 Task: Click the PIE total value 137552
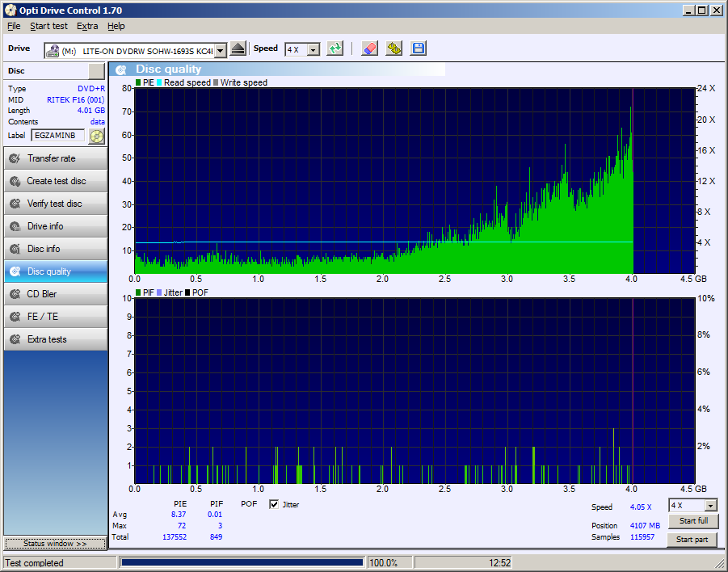tap(175, 536)
